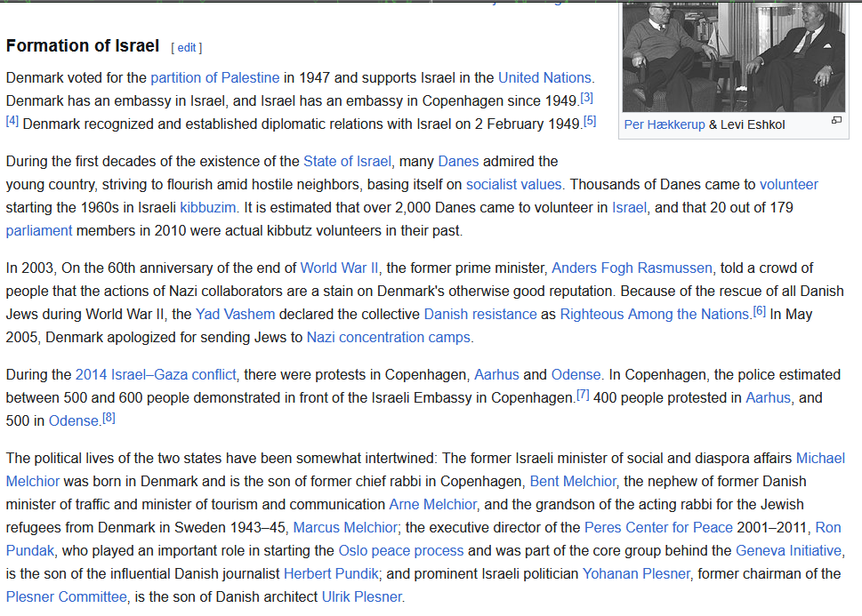Go to the Bent Melchior article
862x616 pixels.
[x=573, y=482]
